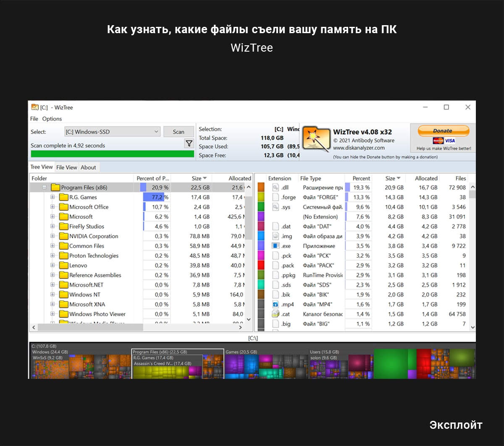Click the .sds file type icon
This screenshot has height=446, width=504.
click(276, 285)
